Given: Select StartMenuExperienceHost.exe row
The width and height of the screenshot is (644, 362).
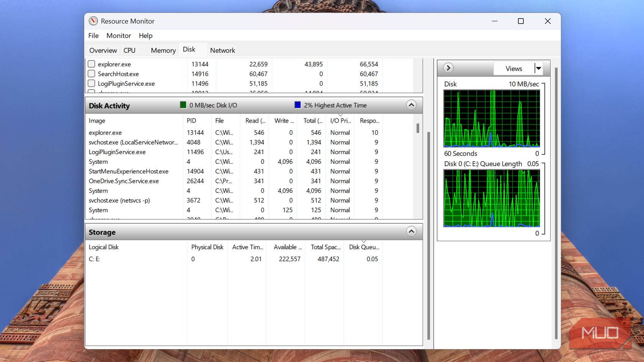Looking at the screenshot, I should 234,171.
